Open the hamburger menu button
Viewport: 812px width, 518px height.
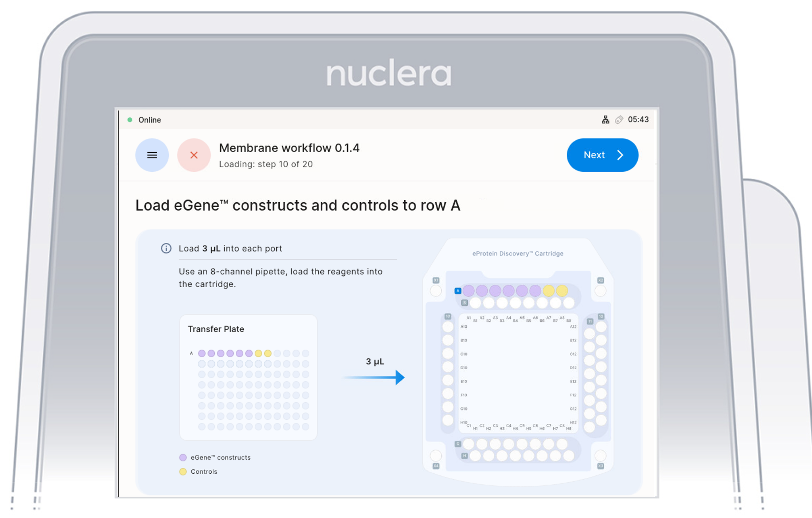[152, 155]
